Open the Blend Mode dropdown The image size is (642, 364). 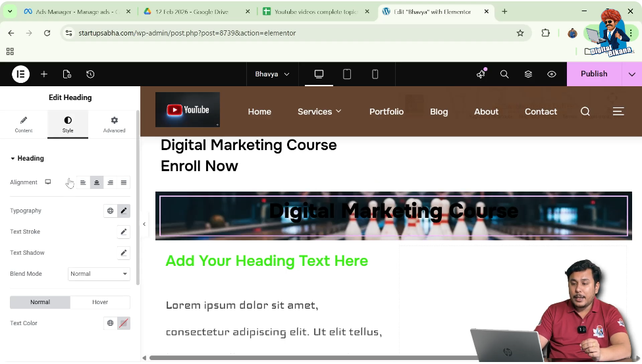point(99,274)
